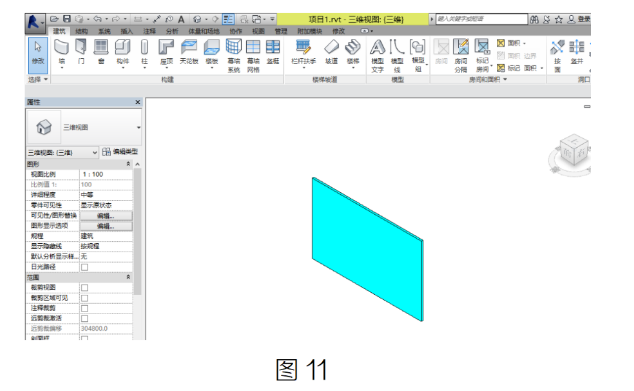Switch to the Annotate (注释) ribbon tab
This screenshot has width=634, height=391.
(149, 31)
